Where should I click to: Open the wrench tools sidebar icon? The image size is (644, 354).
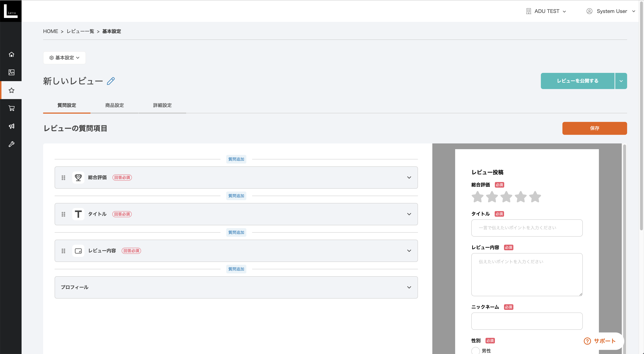pos(11,144)
